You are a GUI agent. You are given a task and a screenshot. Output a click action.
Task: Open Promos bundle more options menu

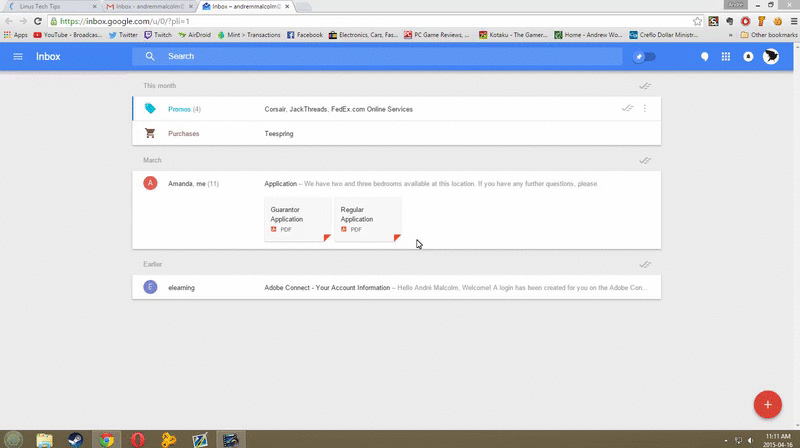(645, 108)
